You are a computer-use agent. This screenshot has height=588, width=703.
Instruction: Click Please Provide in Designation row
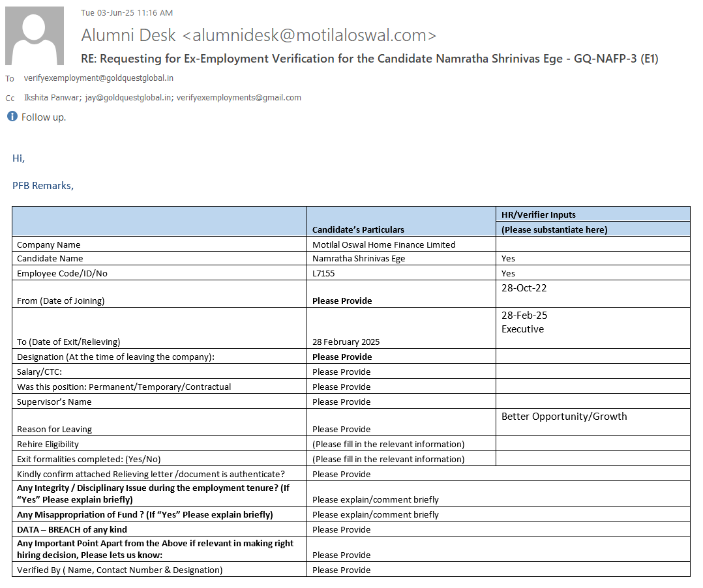[x=342, y=357]
